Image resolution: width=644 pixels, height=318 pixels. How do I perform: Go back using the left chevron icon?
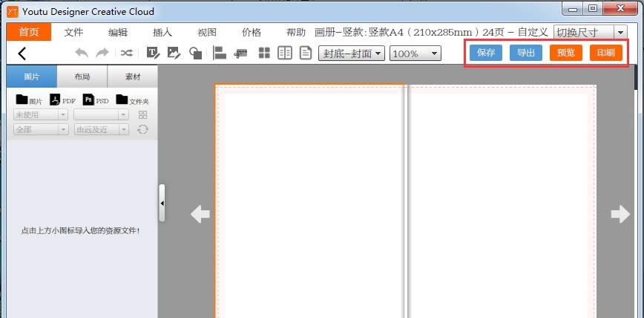click(22, 53)
